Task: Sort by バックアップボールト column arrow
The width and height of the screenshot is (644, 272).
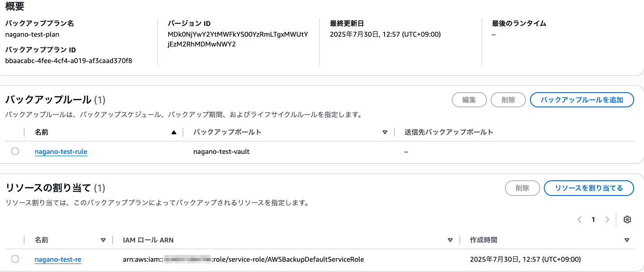Action: coord(385,132)
